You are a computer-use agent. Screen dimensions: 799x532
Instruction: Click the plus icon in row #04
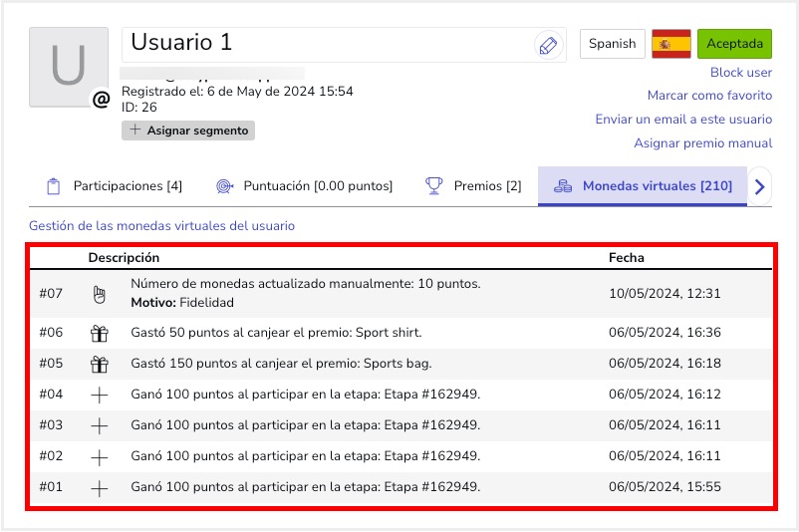click(99, 395)
